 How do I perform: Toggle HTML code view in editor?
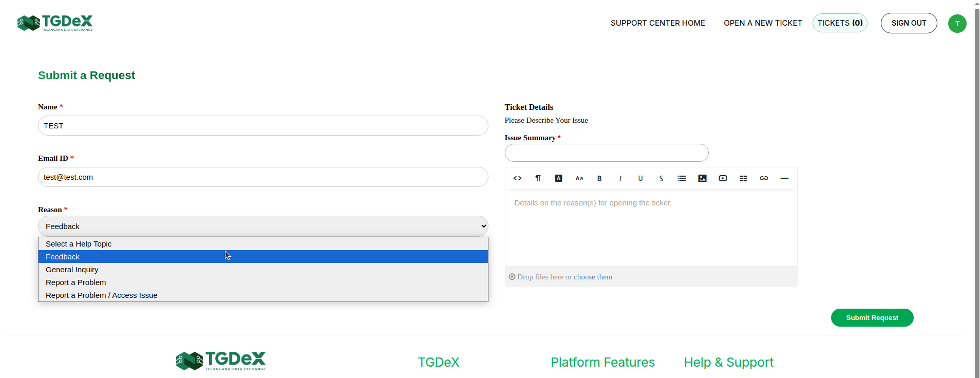coord(517,178)
